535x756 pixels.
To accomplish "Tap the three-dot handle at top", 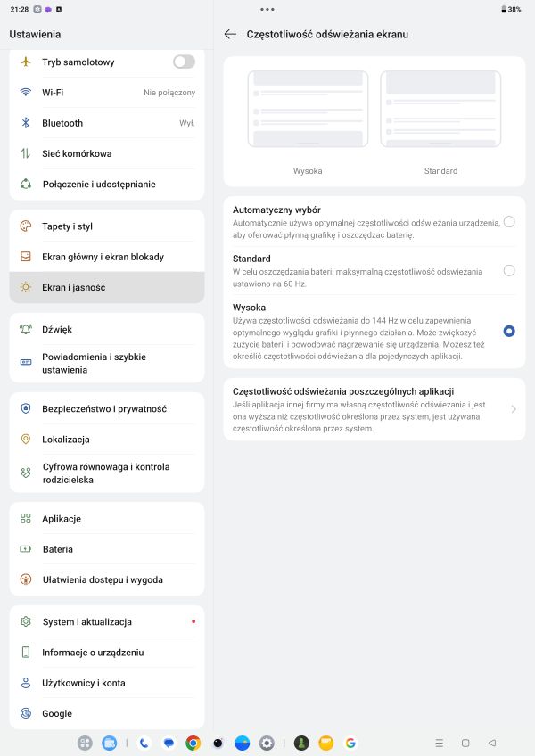I will [x=267, y=9].
